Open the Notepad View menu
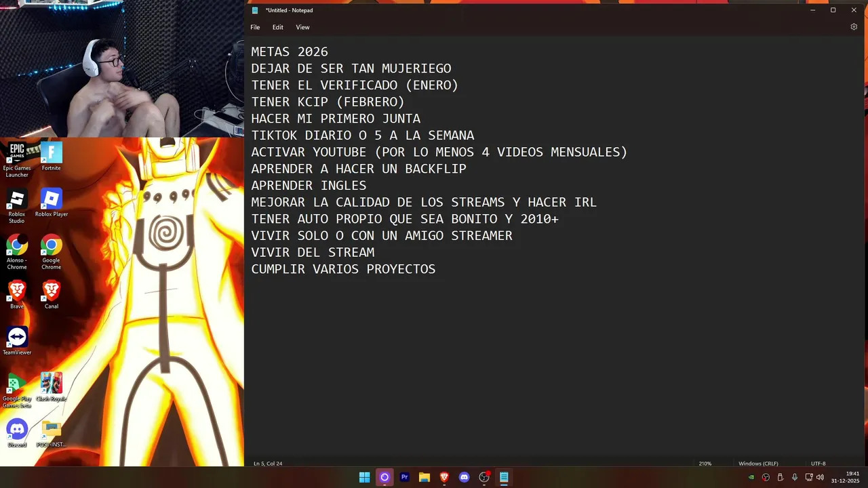The height and width of the screenshot is (488, 868). click(x=302, y=27)
